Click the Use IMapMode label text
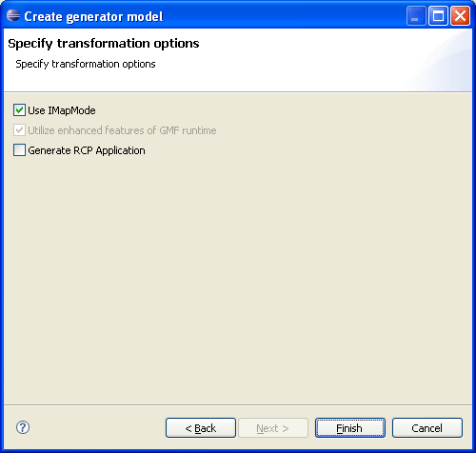The image size is (476, 453). coord(62,110)
